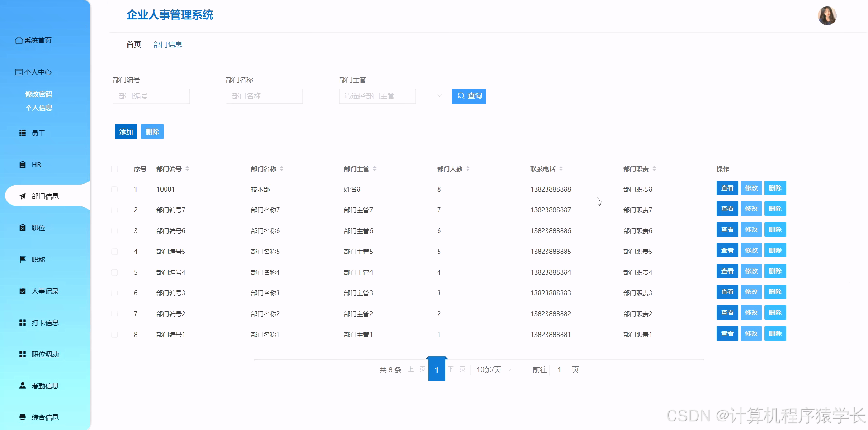Image resolution: width=868 pixels, height=430 pixels.
Task: Check the row checkbox for 技术部
Action: point(114,189)
